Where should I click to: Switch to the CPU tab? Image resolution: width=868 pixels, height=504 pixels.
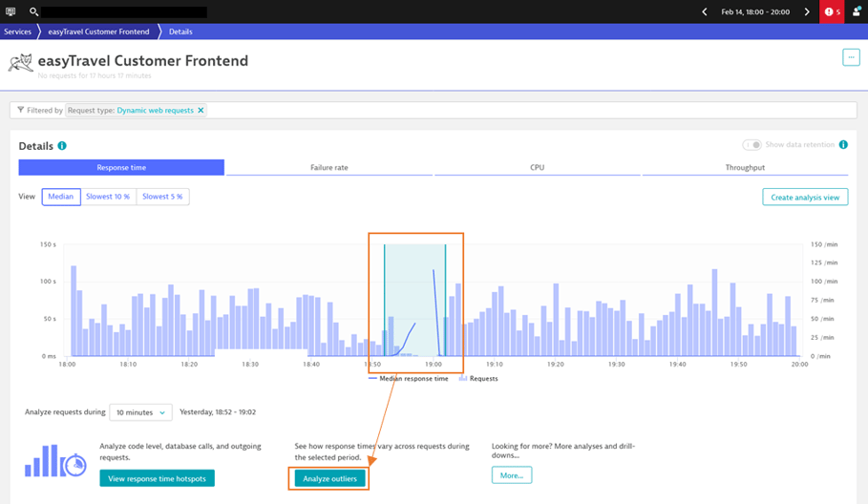[537, 167]
